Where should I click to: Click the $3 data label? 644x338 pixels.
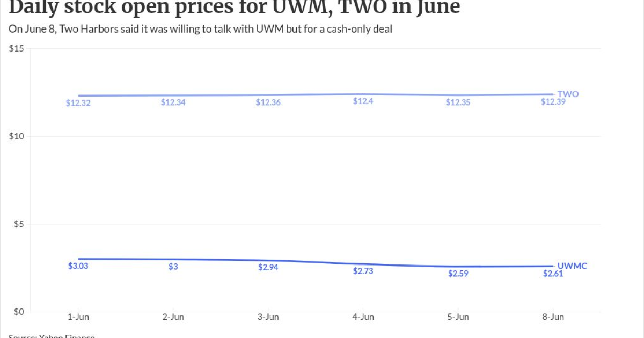173,267
